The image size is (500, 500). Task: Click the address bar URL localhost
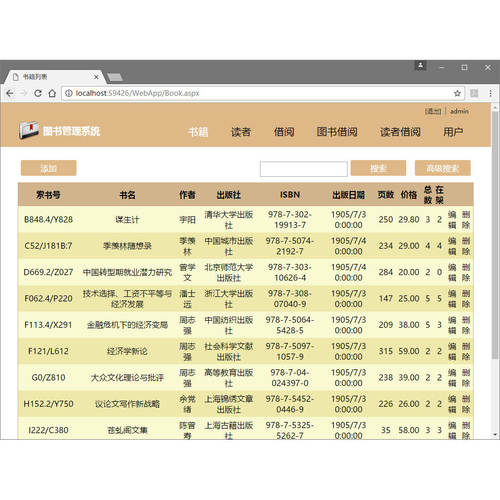(x=137, y=93)
